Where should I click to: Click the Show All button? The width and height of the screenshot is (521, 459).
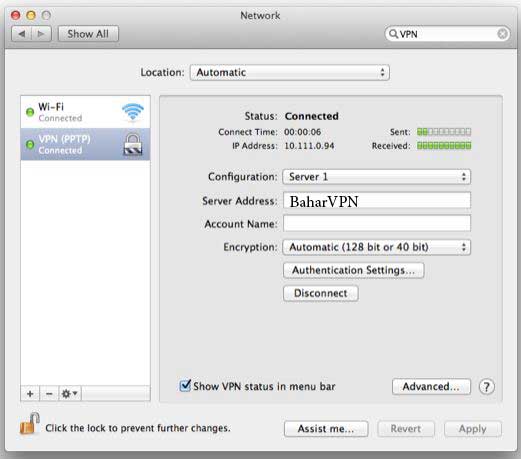click(88, 34)
